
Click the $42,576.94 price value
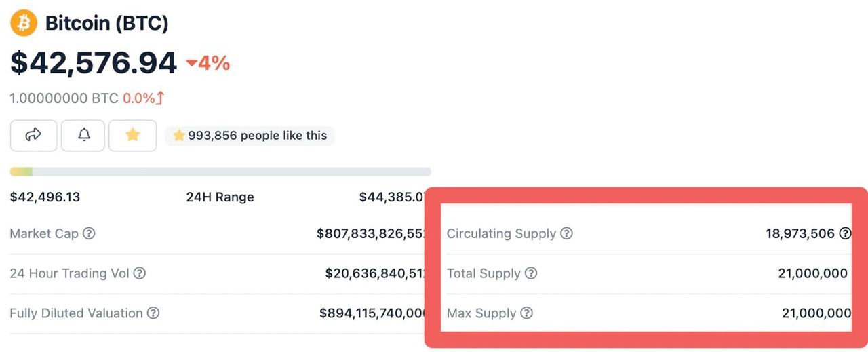[94, 63]
